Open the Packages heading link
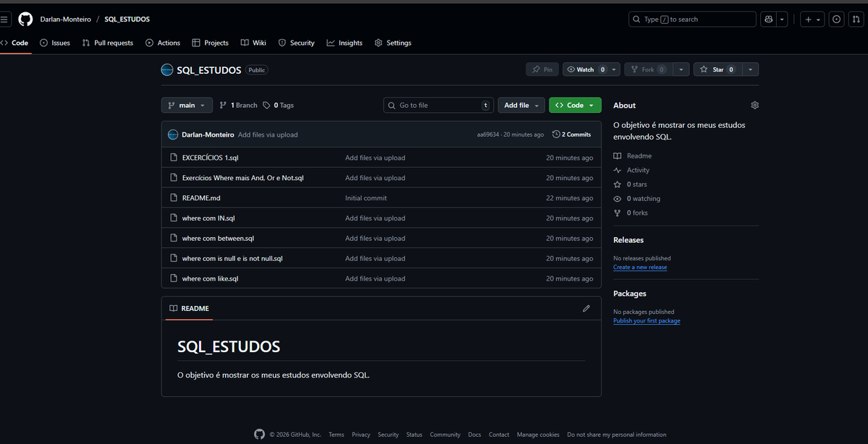Image resolution: width=868 pixels, height=444 pixels. tap(630, 294)
